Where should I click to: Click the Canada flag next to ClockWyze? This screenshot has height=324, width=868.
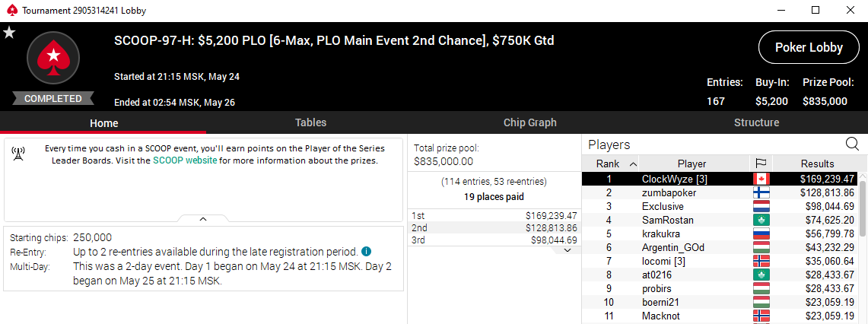click(x=761, y=179)
